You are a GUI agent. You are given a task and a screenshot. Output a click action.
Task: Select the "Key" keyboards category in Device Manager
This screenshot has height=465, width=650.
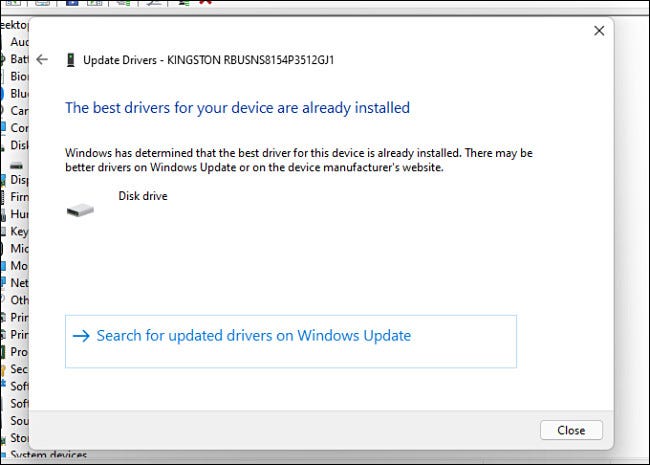tap(19, 231)
